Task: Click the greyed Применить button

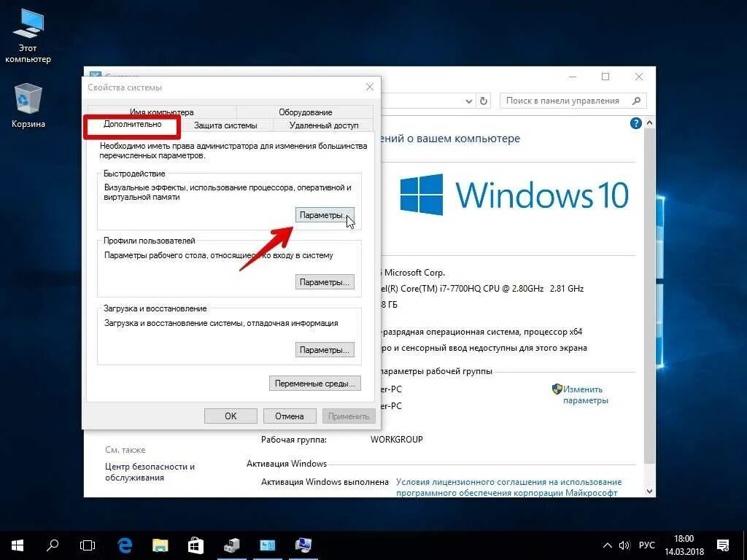Action: (x=349, y=416)
